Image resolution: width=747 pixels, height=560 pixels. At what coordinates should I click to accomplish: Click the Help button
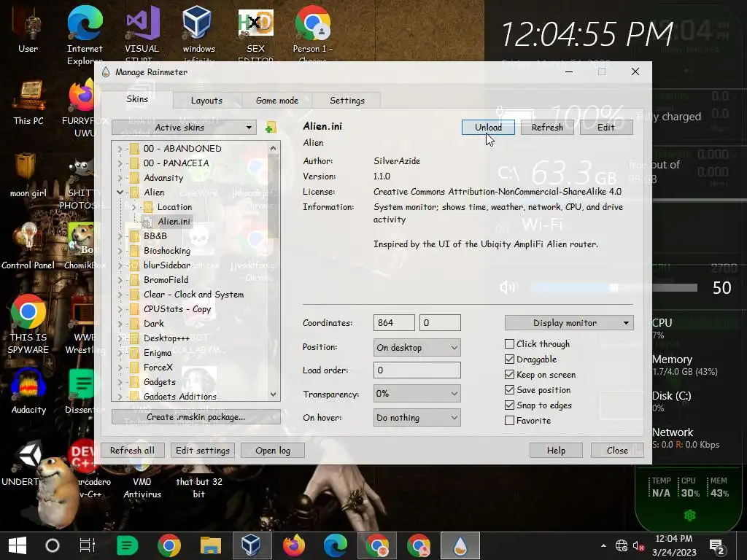click(x=556, y=450)
